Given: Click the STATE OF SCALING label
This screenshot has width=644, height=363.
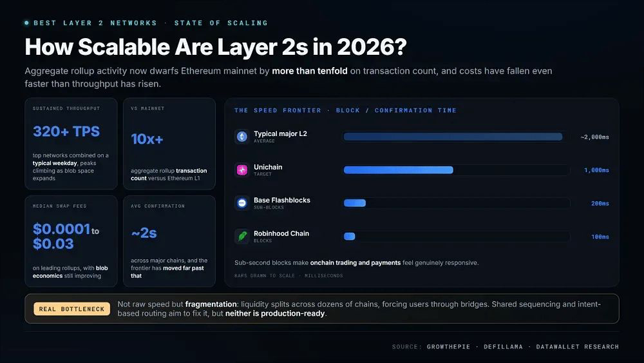Looking at the screenshot, I should [221, 23].
